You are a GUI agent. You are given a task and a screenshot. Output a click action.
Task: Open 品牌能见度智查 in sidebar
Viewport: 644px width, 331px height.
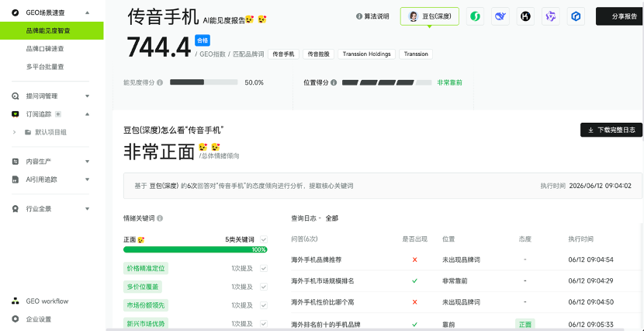(x=52, y=31)
